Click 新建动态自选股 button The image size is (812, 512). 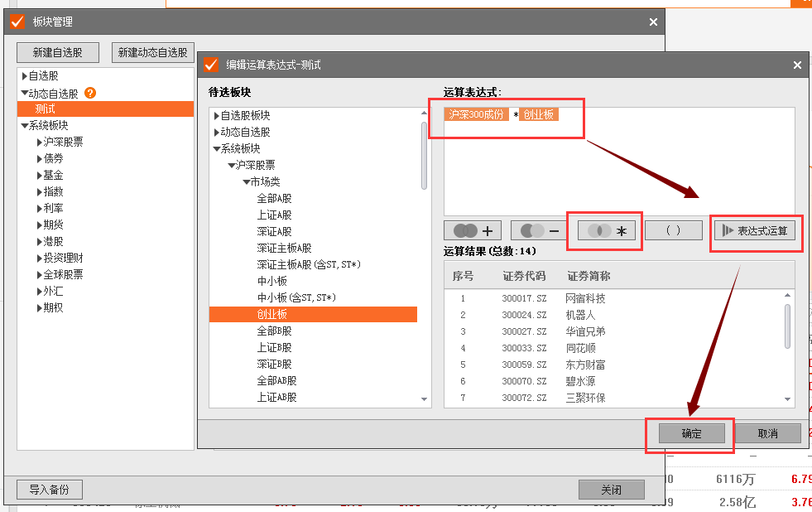pos(152,52)
